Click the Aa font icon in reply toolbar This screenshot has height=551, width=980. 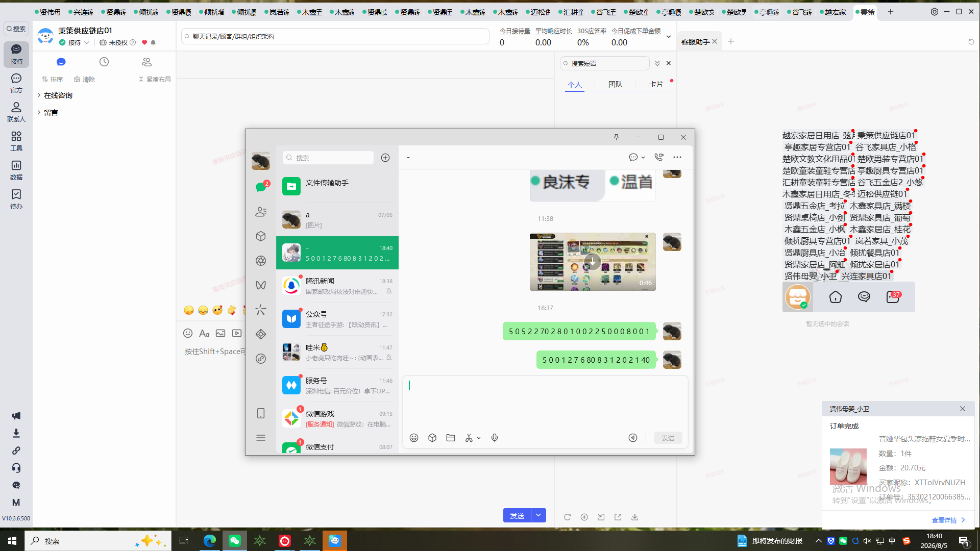(x=204, y=333)
